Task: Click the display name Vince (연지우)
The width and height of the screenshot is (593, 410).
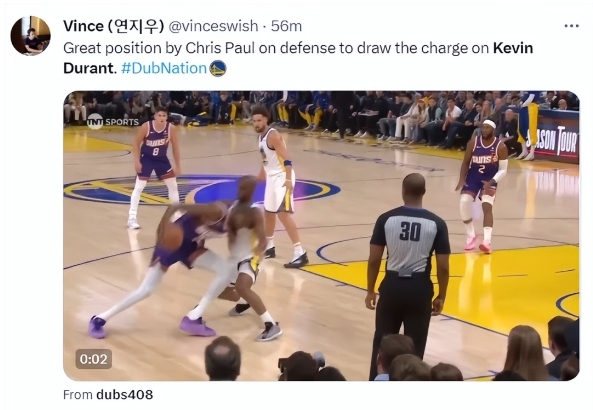Action: pyautogui.click(x=113, y=26)
